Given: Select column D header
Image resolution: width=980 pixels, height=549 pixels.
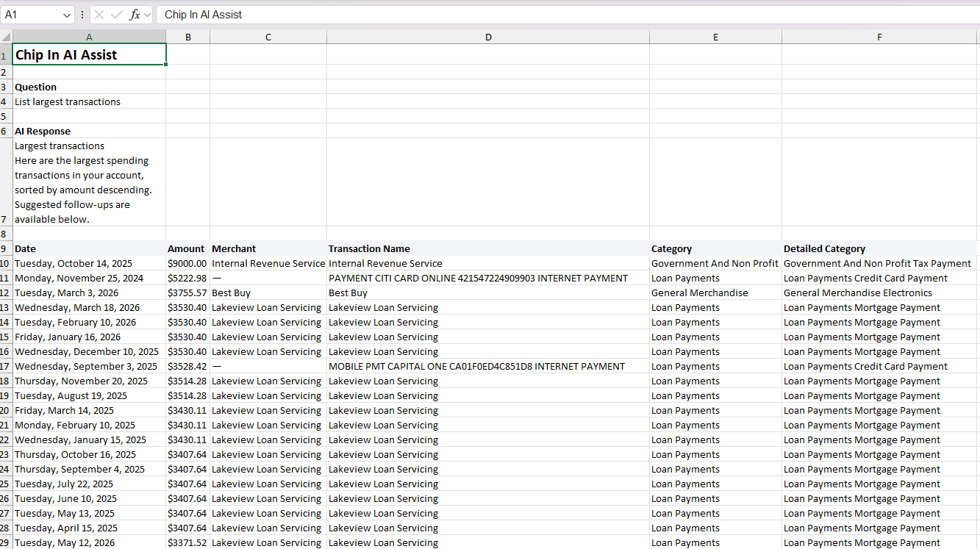Looking at the screenshot, I should click(x=488, y=37).
